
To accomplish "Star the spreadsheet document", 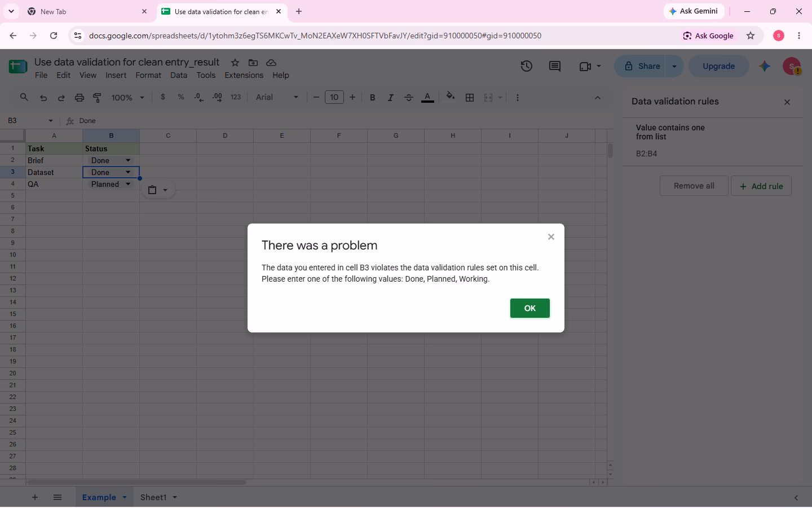I will 235,63.
